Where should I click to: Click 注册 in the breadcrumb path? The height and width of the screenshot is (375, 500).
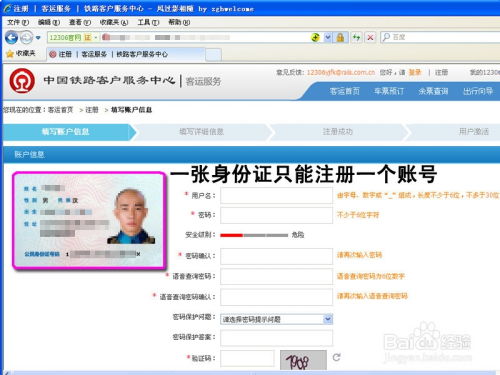pos(92,110)
